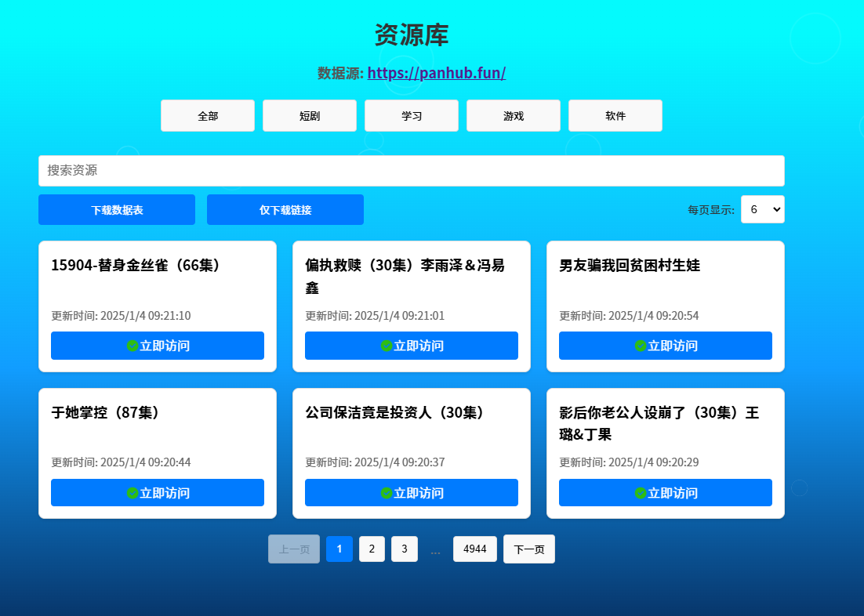The width and height of the screenshot is (864, 616).
Task: Click update time 2025/1/4 09:21:01
Action: (x=400, y=316)
